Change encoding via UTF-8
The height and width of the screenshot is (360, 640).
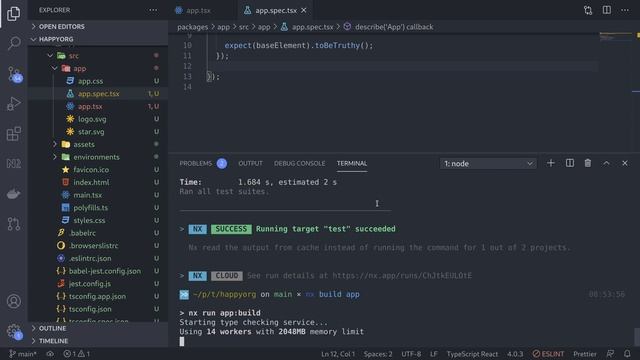point(411,354)
